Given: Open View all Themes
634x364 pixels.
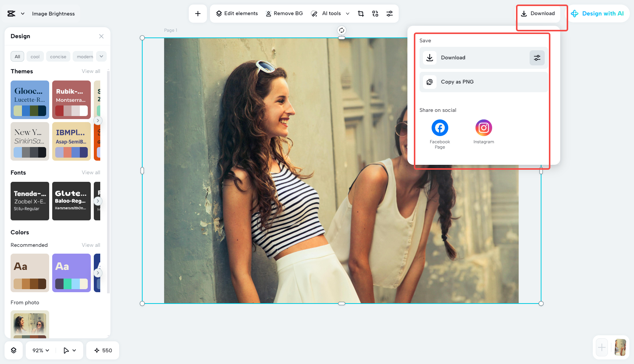Looking at the screenshot, I should (91, 71).
